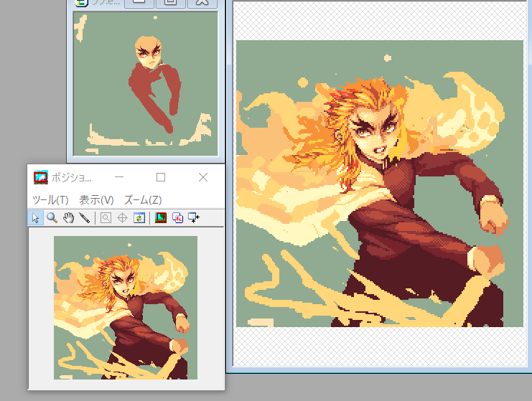Select the pen drawing tool
The height and width of the screenshot is (401, 532).
pos(85,217)
